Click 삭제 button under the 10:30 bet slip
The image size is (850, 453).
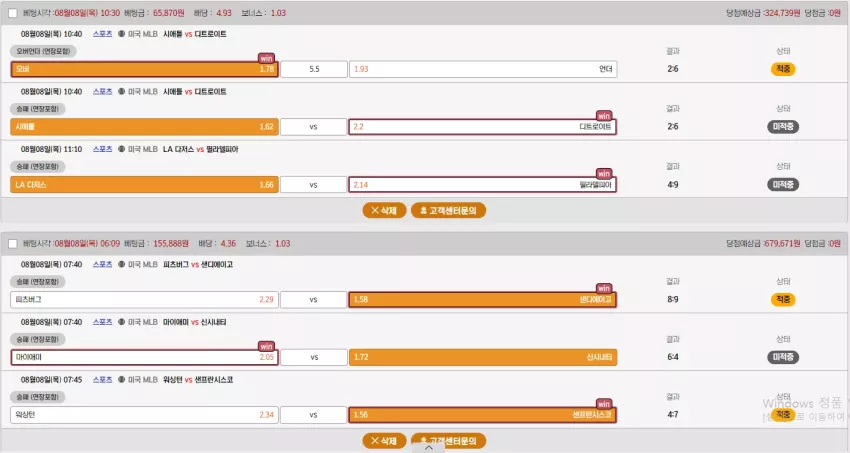coord(384,210)
